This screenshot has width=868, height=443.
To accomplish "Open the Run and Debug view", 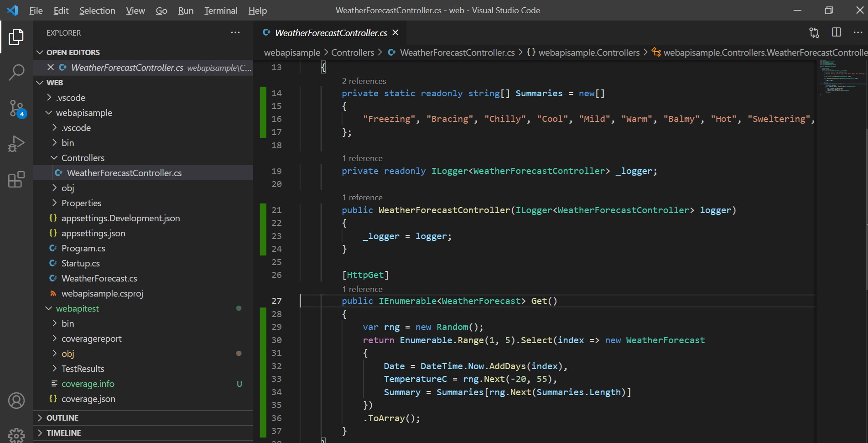I will click(16, 144).
